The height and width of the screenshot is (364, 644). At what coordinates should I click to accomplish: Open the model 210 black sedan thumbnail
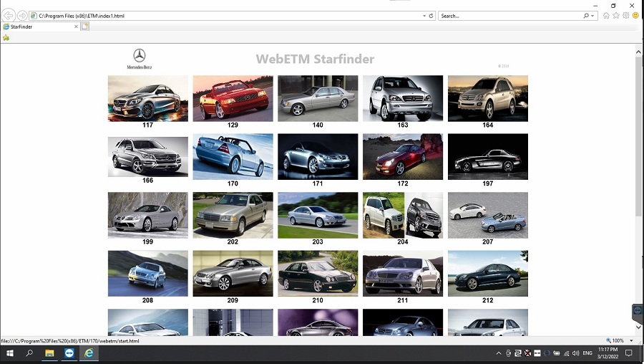(x=318, y=274)
